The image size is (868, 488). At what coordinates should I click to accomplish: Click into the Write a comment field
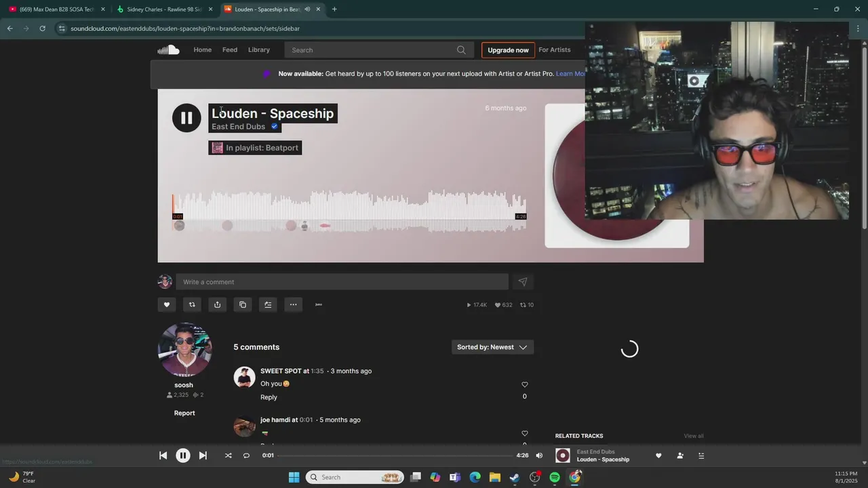[x=342, y=282]
